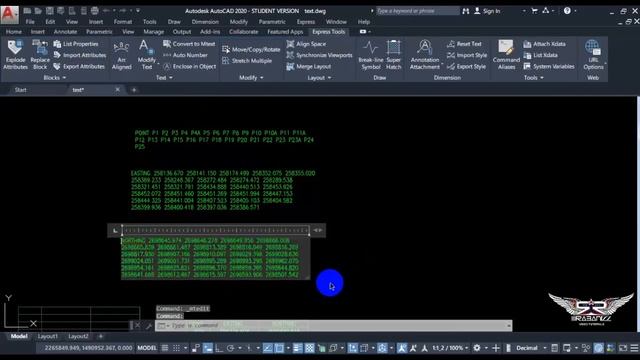Toggle snap mode in status bar
The width and height of the screenshot is (640, 360).
(x=176, y=348)
